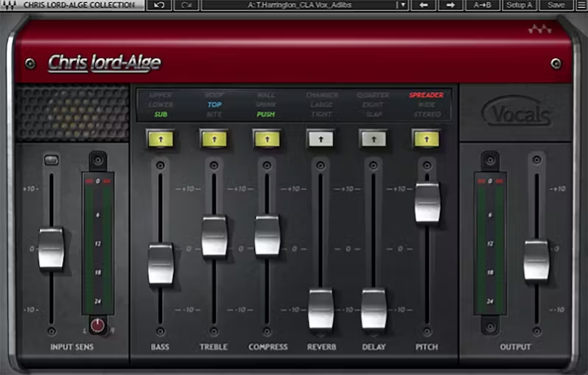Click the Output fader handle

click(536, 260)
